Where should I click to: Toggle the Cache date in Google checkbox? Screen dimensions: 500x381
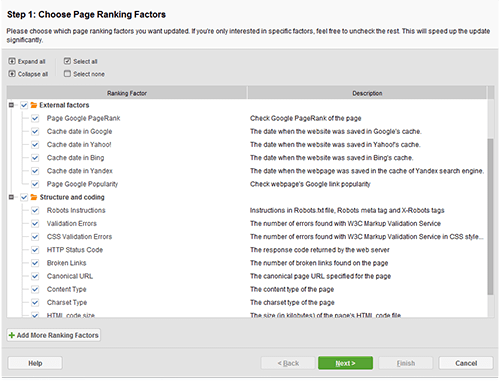[x=35, y=131]
